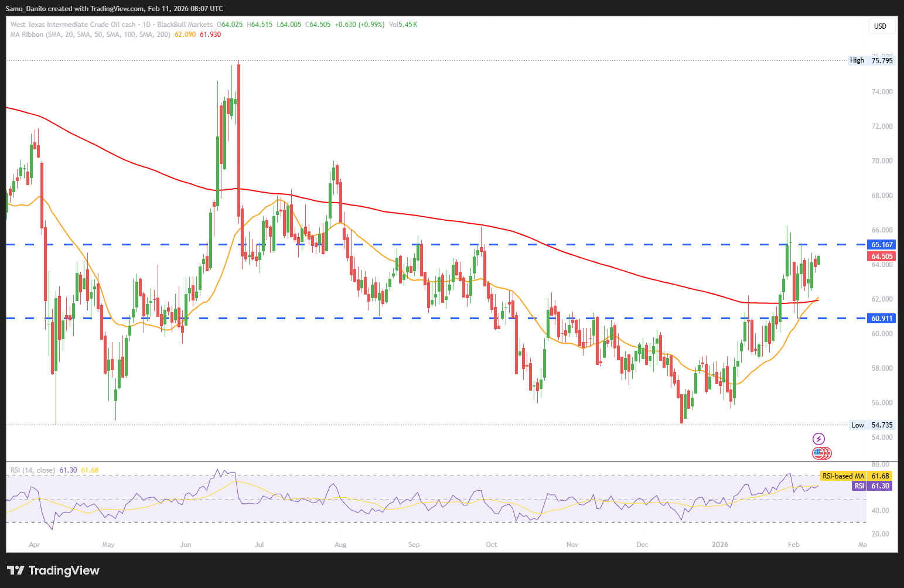
Task: Click the TradingView logo in the footer
Action: coord(53,570)
